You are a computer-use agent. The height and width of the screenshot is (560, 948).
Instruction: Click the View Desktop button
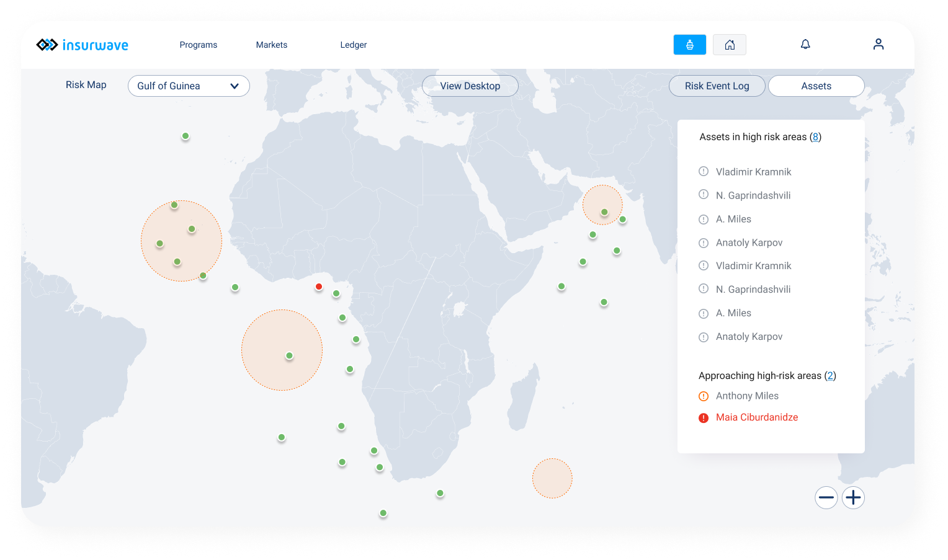click(x=470, y=86)
